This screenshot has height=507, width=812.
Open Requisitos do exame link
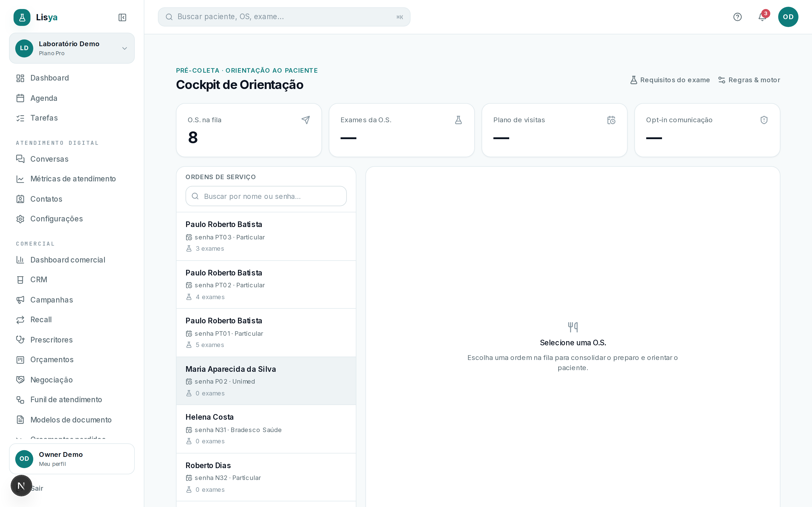coord(670,80)
